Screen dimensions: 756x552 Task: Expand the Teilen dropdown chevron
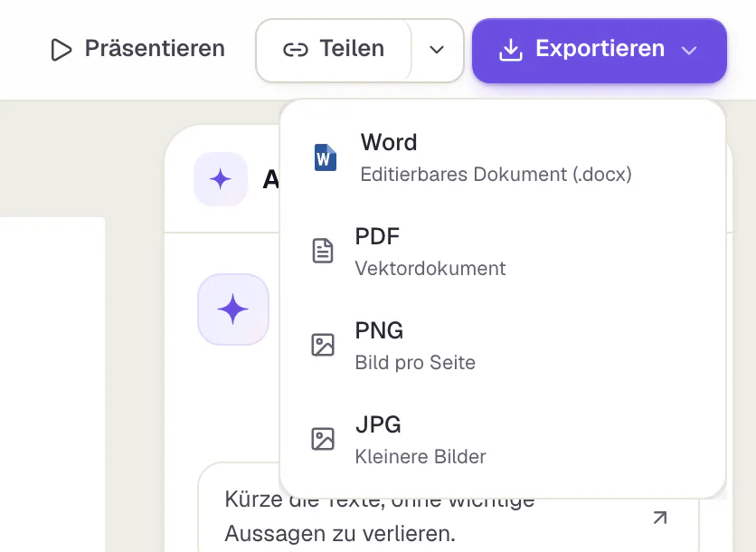point(437,50)
